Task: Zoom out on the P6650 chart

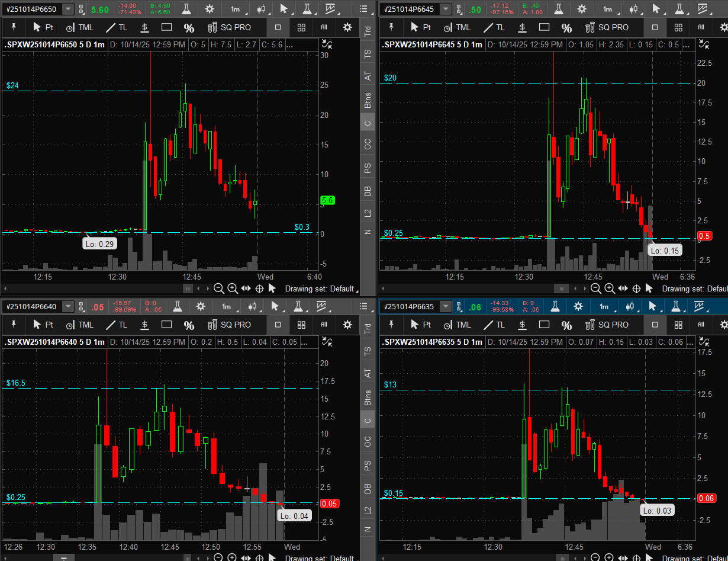Action: (x=219, y=288)
